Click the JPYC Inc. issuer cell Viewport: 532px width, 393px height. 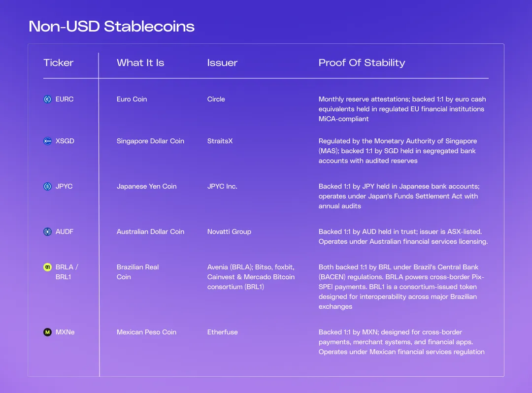point(222,186)
